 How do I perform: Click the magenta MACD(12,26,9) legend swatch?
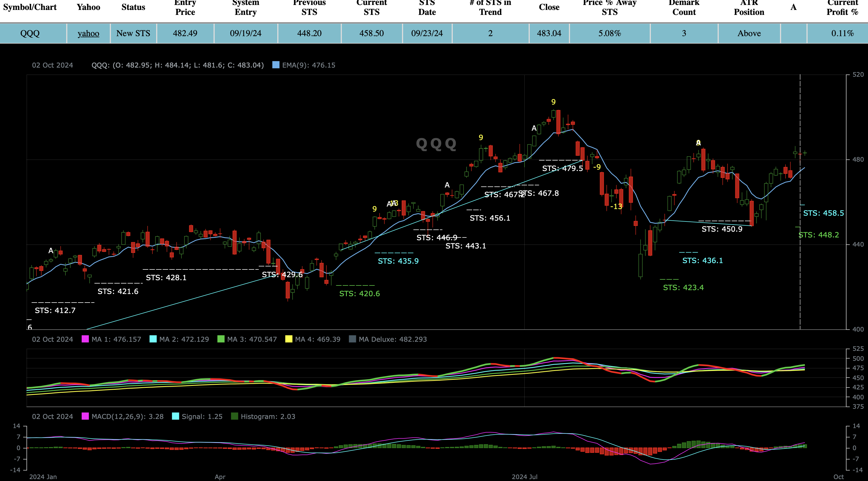click(85, 416)
